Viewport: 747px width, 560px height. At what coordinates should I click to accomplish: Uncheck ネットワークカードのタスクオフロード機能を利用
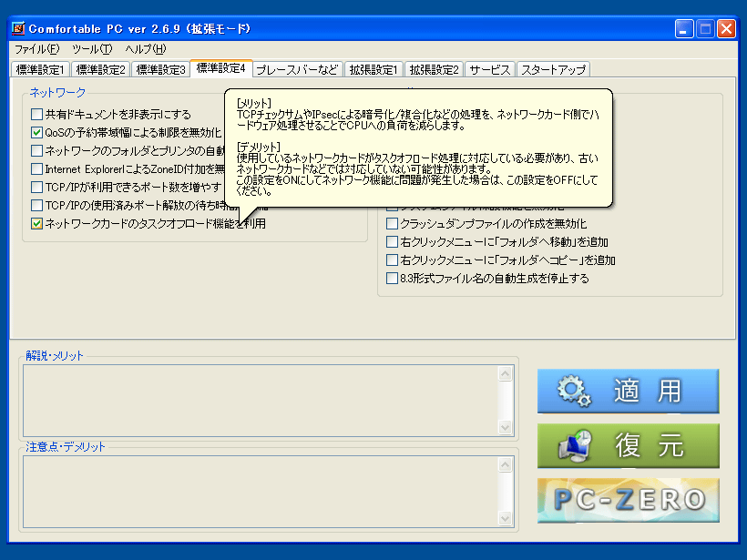click(x=36, y=223)
